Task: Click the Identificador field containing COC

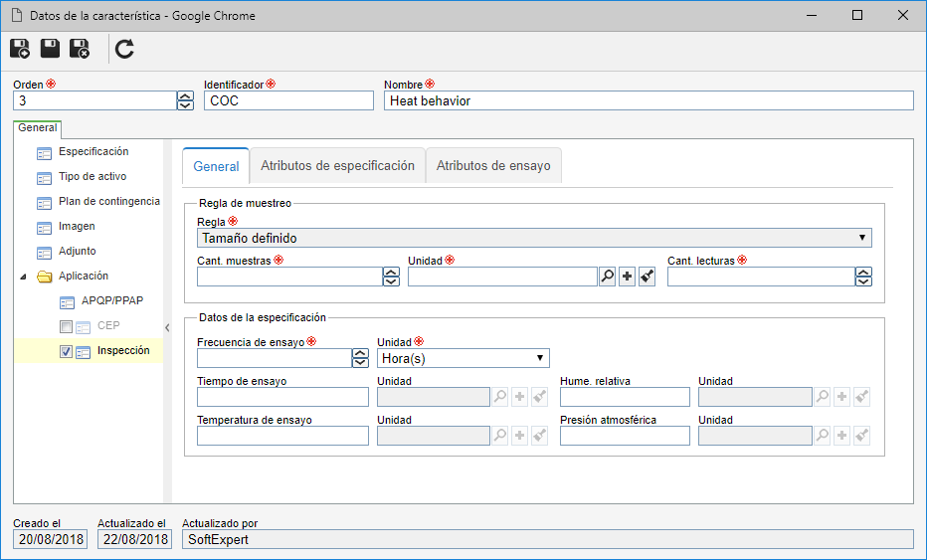Action: (288, 100)
